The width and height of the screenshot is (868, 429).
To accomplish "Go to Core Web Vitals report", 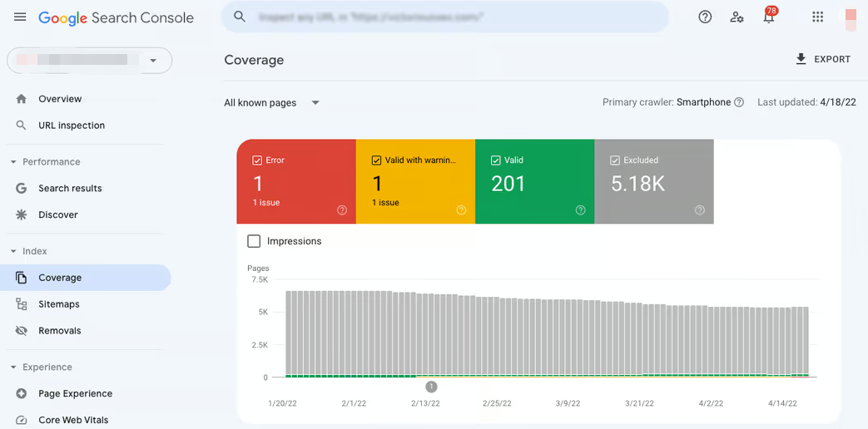I will click(73, 420).
